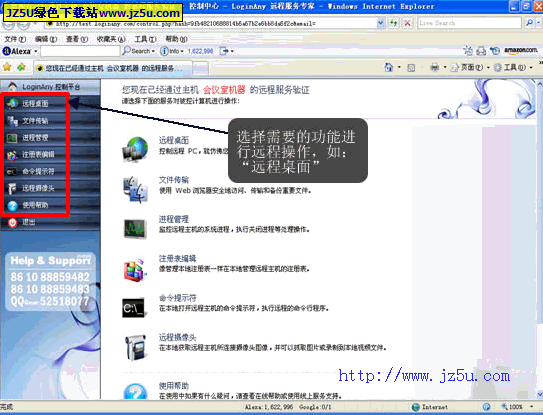Click the question mark icon for 使用帮助
This screenshot has width=543, height=415.
pyautogui.click(x=135, y=391)
